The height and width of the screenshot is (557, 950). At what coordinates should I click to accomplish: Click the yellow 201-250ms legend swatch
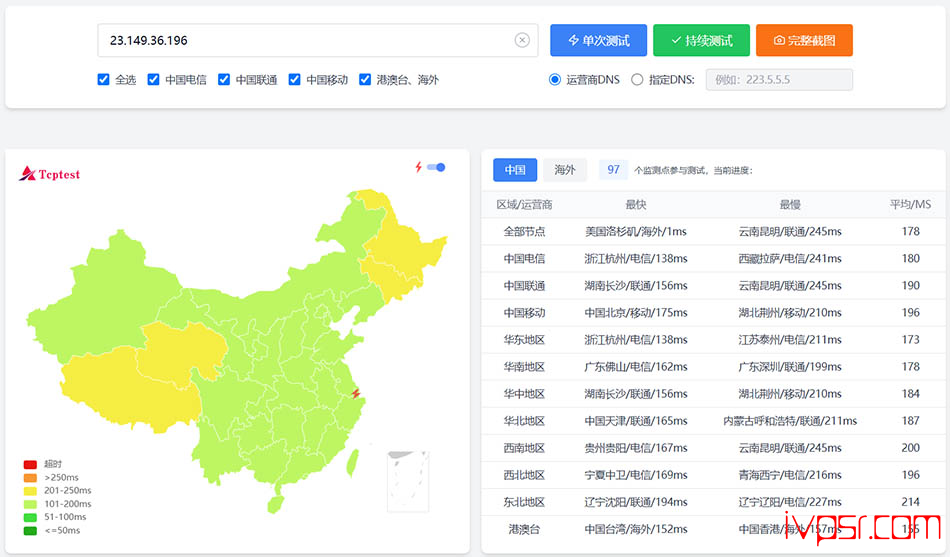tap(30, 491)
